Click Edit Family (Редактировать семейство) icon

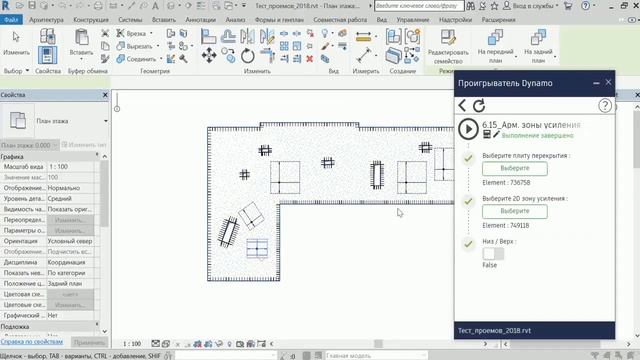448,38
